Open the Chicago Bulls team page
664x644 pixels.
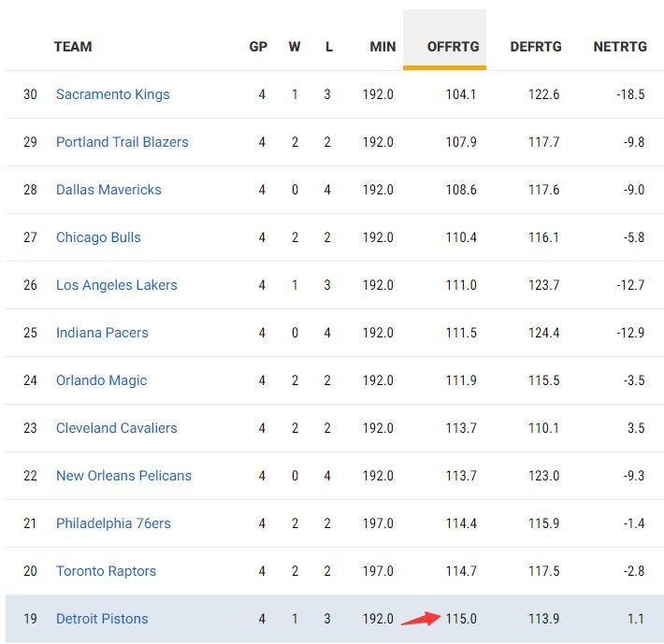click(x=98, y=237)
